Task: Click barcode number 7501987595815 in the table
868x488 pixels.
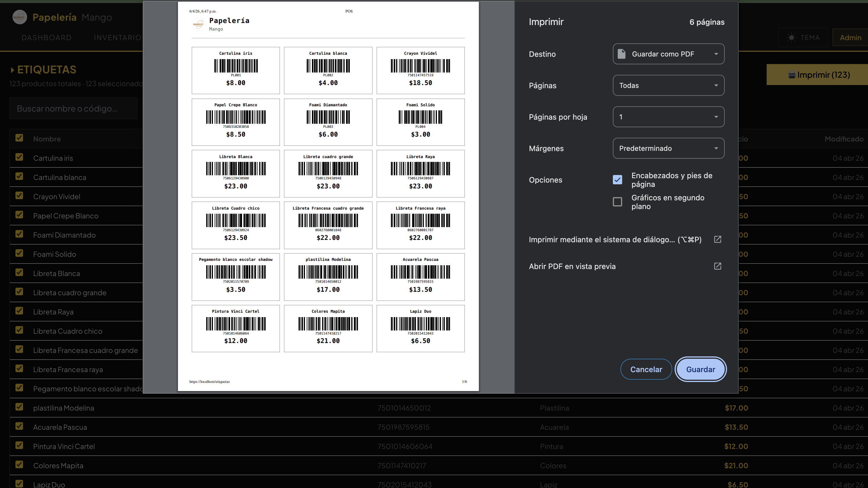Action: 403,427
